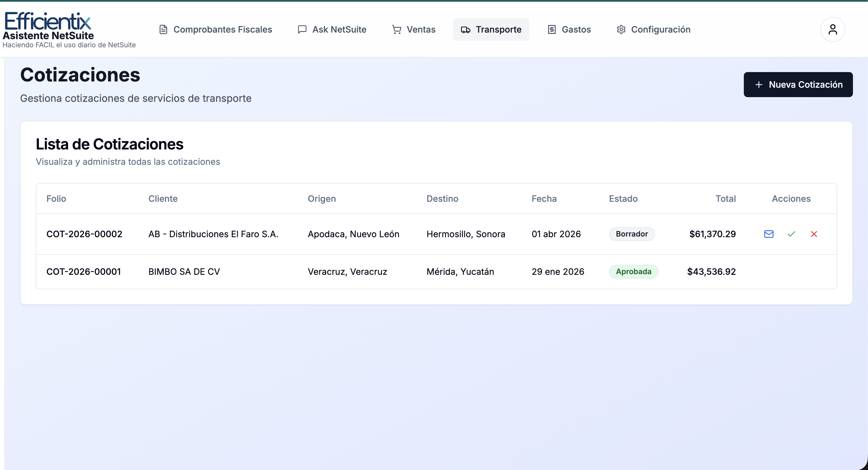Click the Cliente column header
Image resolution: width=868 pixels, height=470 pixels.
coord(163,199)
